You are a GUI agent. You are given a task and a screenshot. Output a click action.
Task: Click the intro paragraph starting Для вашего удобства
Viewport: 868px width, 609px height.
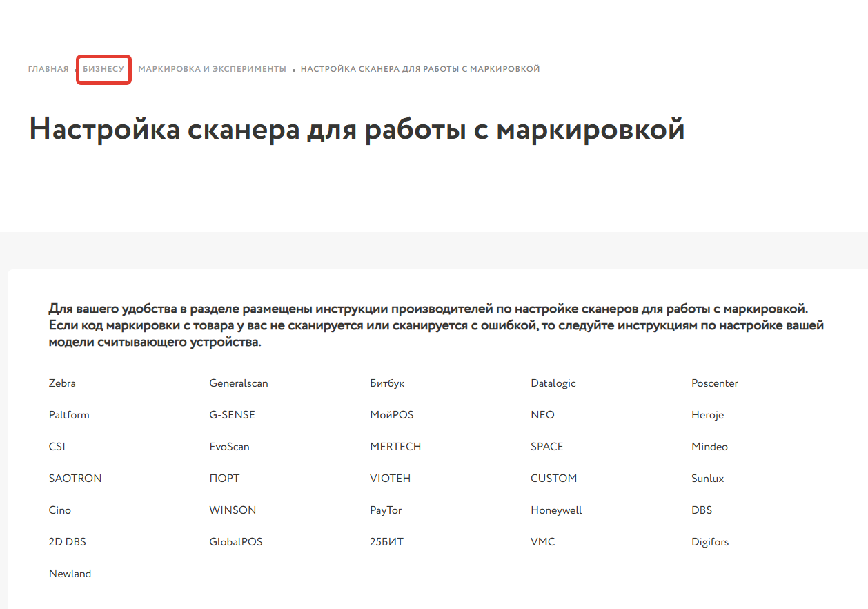(x=437, y=325)
